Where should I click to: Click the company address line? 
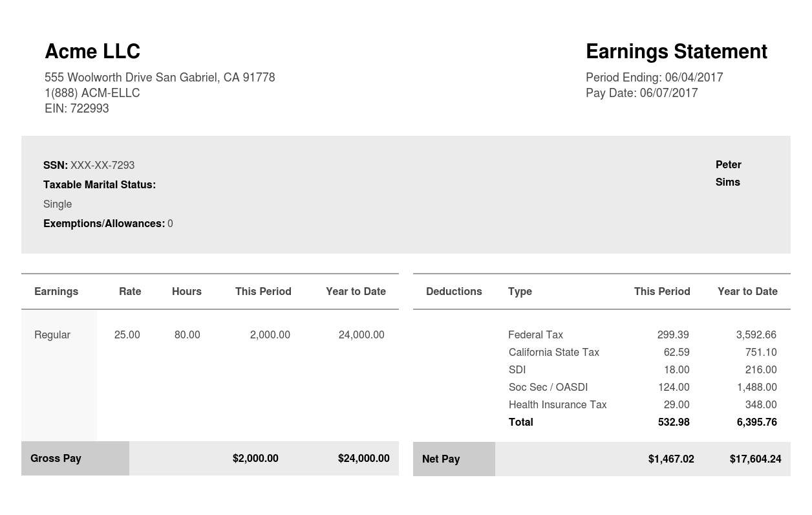[x=160, y=78]
